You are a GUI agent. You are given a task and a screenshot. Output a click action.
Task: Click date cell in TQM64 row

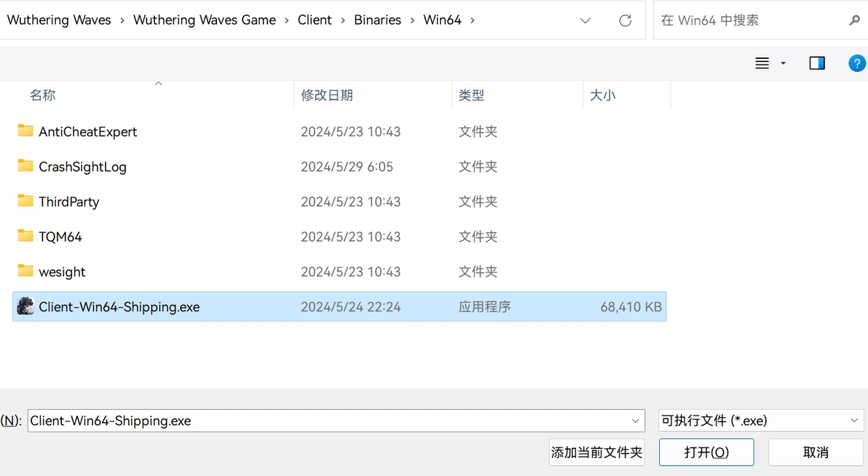[x=351, y=237]
